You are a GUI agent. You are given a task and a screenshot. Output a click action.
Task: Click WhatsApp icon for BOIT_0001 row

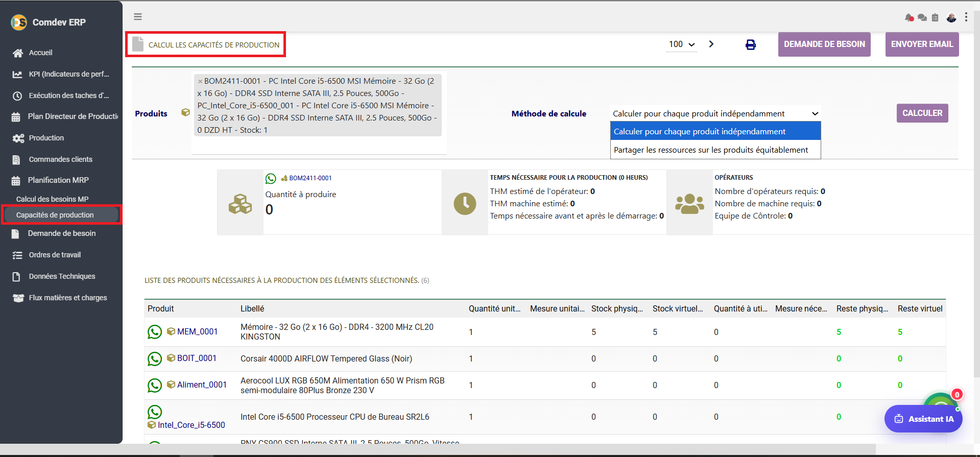click(155, 359)
